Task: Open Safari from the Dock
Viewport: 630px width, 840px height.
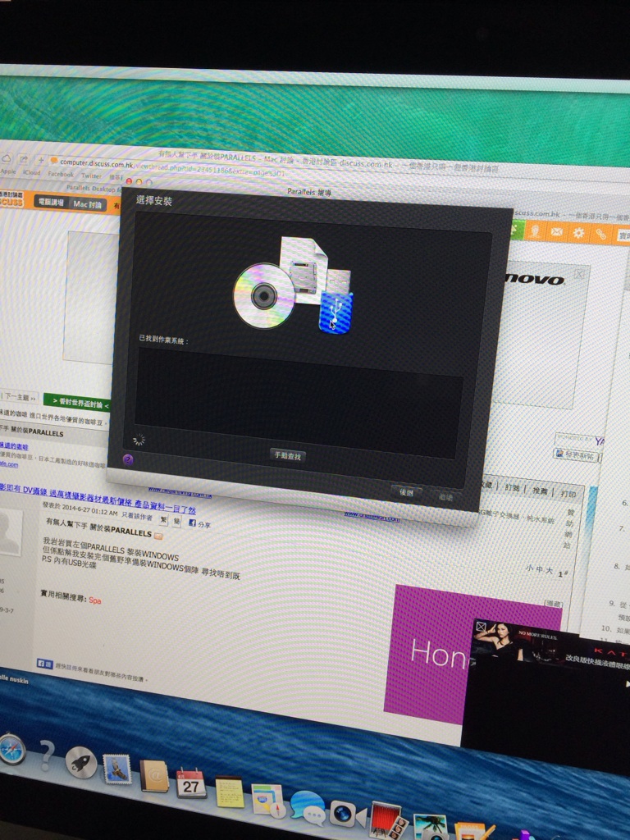Action: tap(11, 749)
